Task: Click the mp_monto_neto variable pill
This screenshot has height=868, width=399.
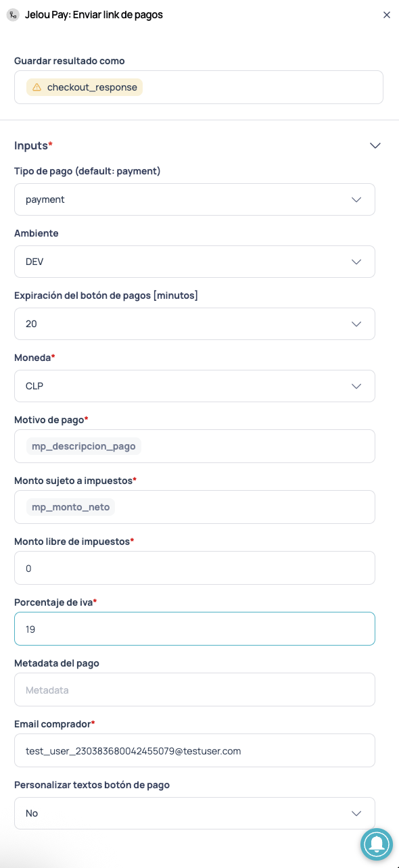Action: (x=70, y=506)
